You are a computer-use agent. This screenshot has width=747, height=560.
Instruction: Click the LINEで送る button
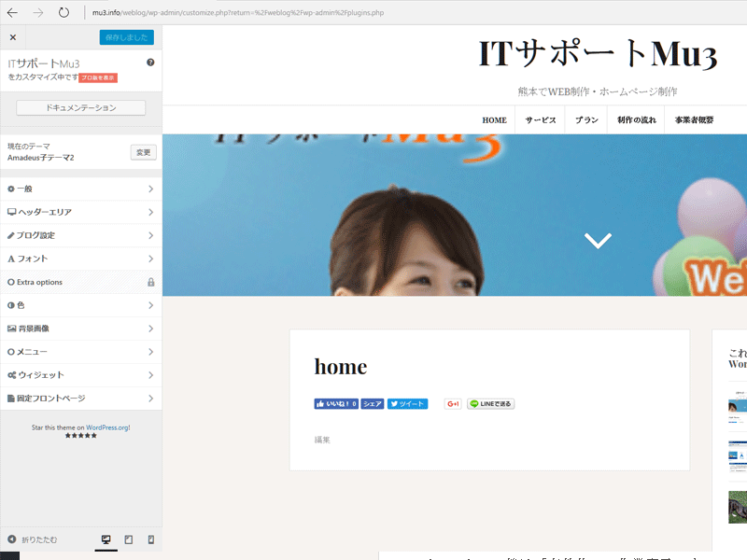[491, 404]
